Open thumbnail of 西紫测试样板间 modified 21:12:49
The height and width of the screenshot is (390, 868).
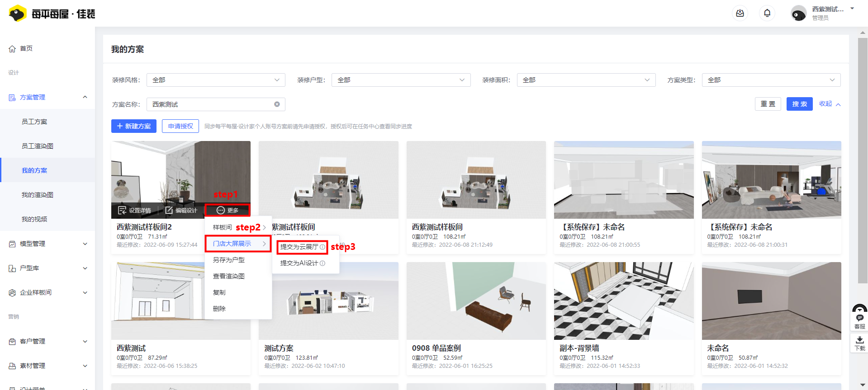(476, 180)
